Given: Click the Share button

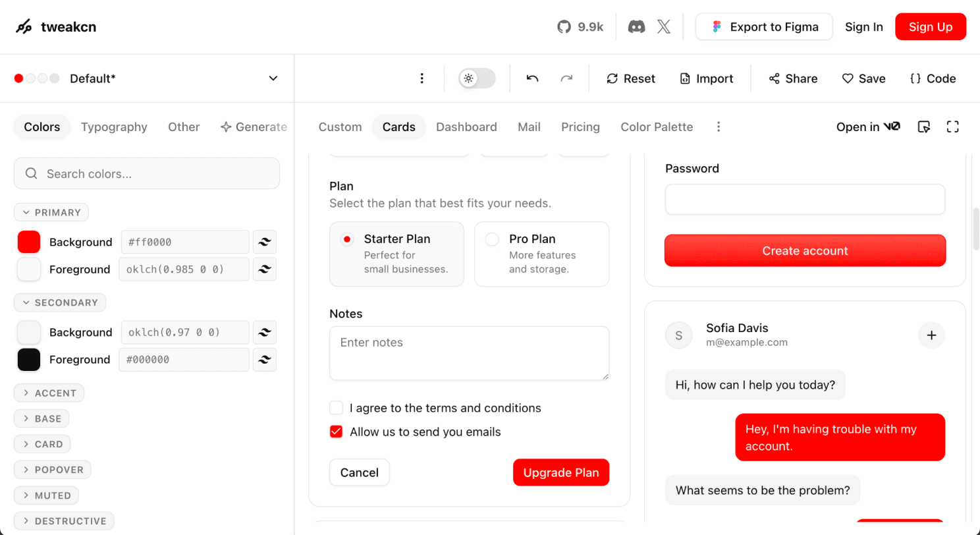Looking at the screenshot, I should point(793,78).
